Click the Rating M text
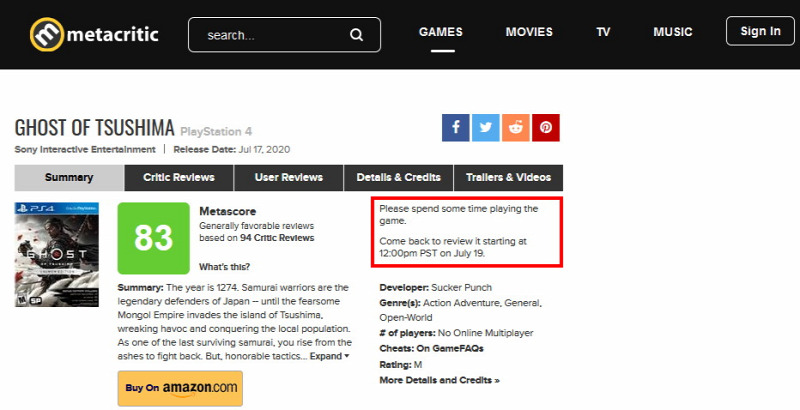The height and width of the screenshot is (410, 800). [x=401, y=365]
